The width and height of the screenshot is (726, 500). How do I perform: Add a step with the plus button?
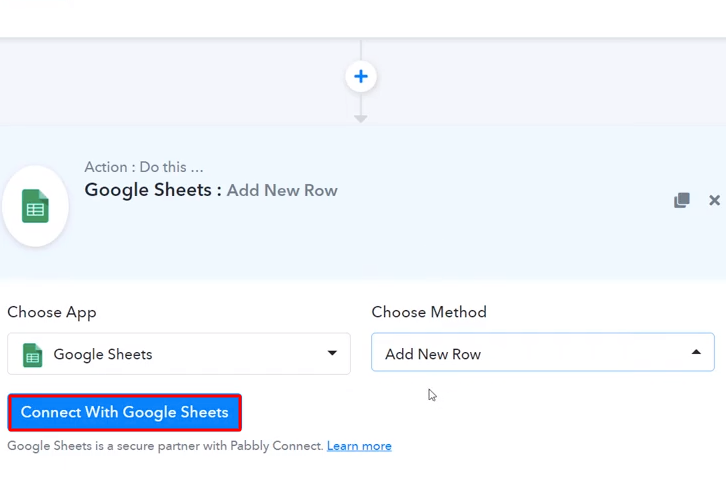[361, 76]
